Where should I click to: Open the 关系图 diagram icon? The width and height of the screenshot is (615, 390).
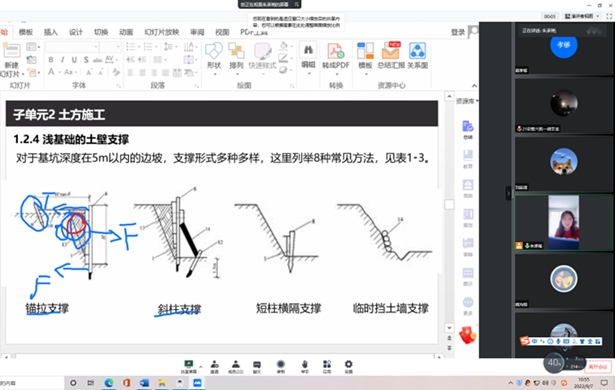417,56
